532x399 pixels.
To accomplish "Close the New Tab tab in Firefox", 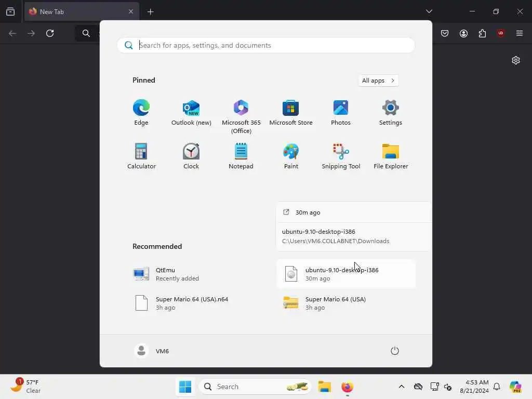I will tap(130, 11).
